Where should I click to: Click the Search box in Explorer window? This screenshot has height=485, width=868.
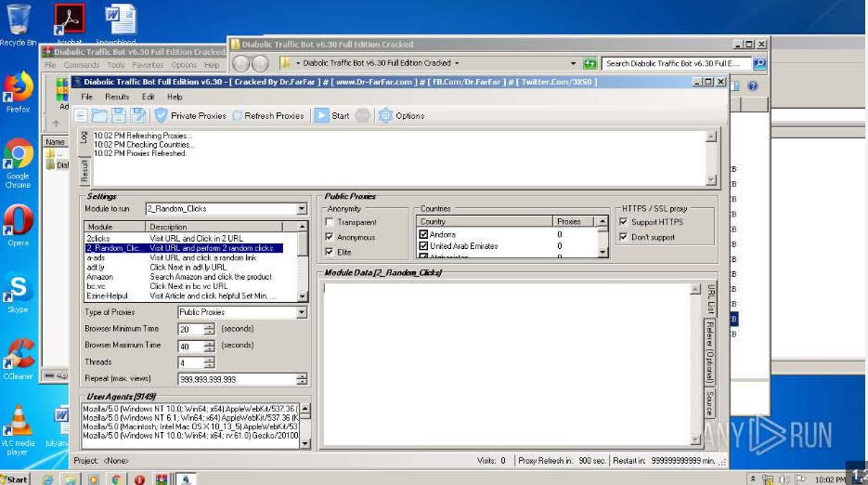tap(677, 63)
